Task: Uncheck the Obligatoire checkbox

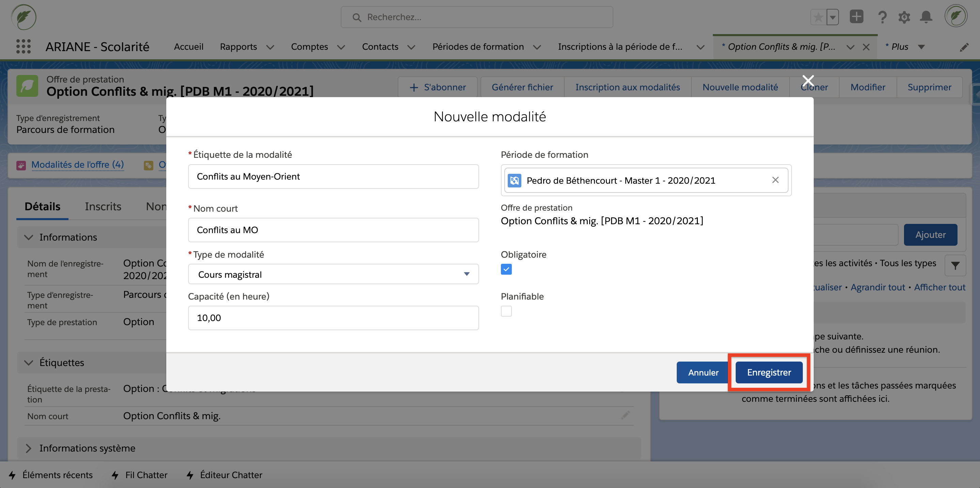Action: [x=506, y=269]
